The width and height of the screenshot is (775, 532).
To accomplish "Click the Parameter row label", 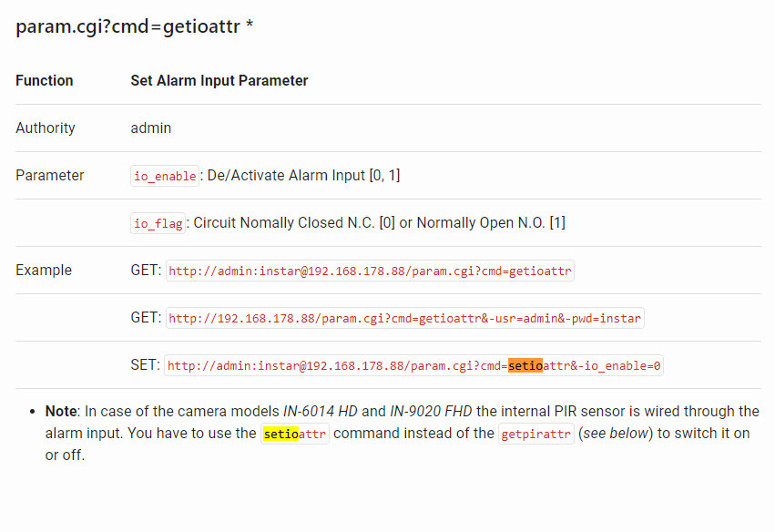I will (x=50, y=176).
